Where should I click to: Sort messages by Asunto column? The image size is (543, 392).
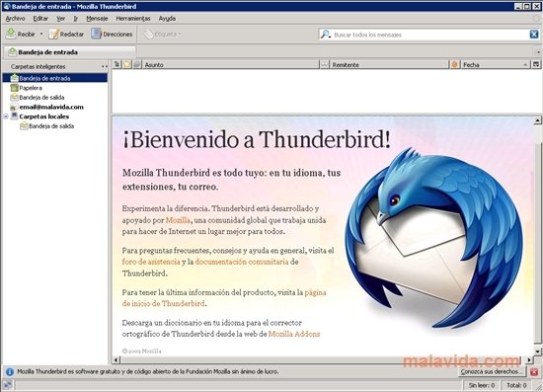click(230, 65)
